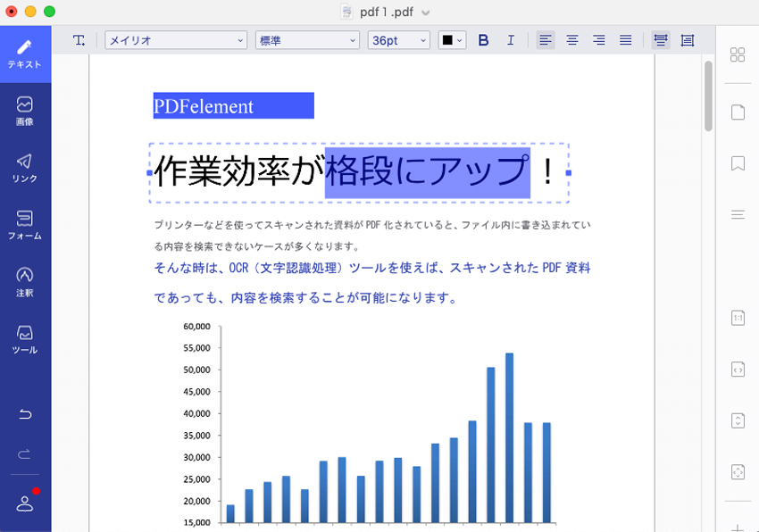Align text left
The image size is (759, 532).
(x=546, y=40)
